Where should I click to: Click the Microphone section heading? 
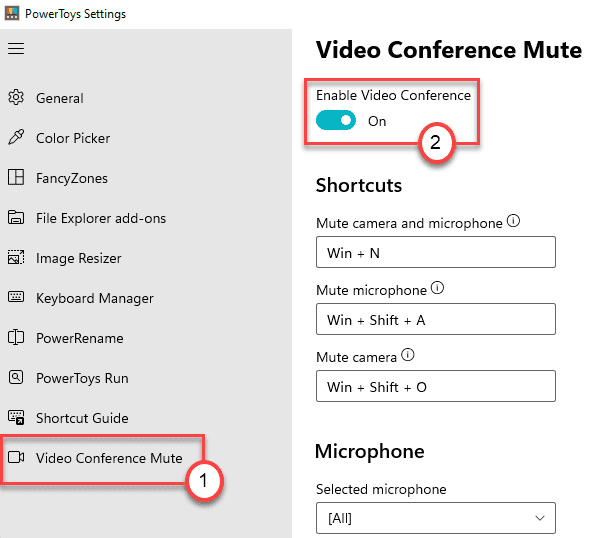point(370,451)
